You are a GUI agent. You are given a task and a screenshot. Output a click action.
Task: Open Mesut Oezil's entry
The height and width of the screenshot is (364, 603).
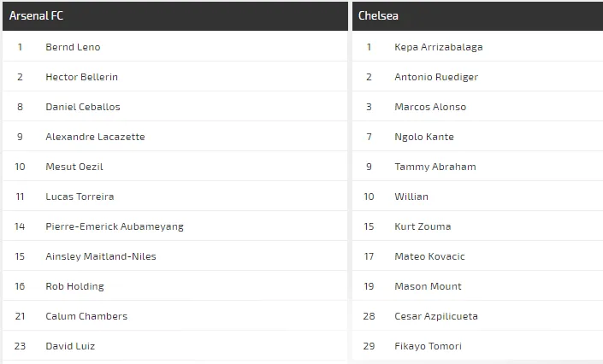[x=74, y=167]
